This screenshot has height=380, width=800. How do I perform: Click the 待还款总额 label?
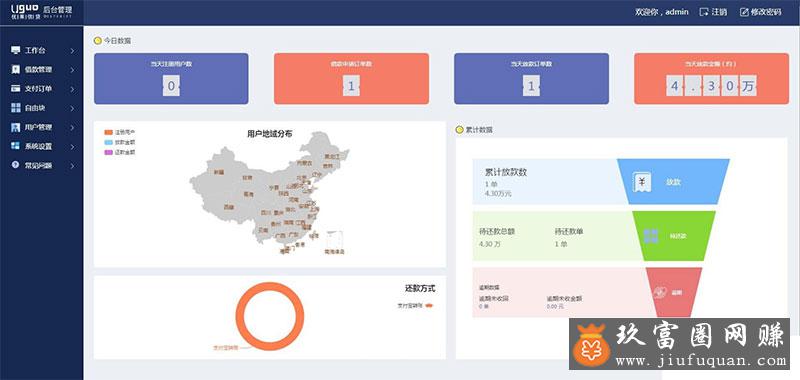497,232
